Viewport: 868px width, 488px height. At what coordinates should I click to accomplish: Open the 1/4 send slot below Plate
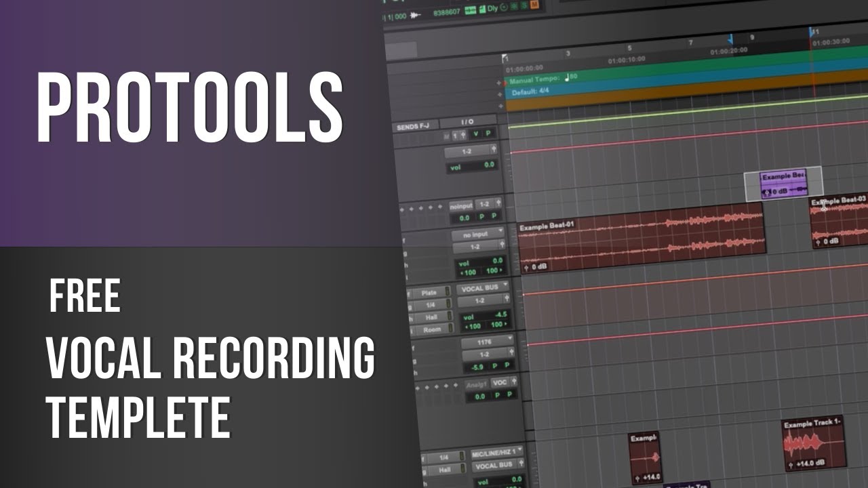click(x=432, y=305)
